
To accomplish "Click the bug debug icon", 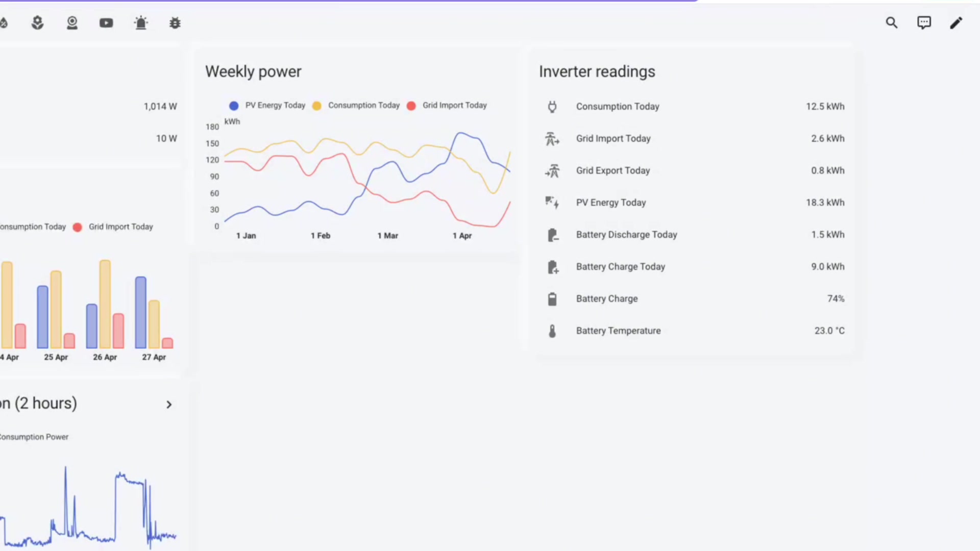I will point(175,23).
